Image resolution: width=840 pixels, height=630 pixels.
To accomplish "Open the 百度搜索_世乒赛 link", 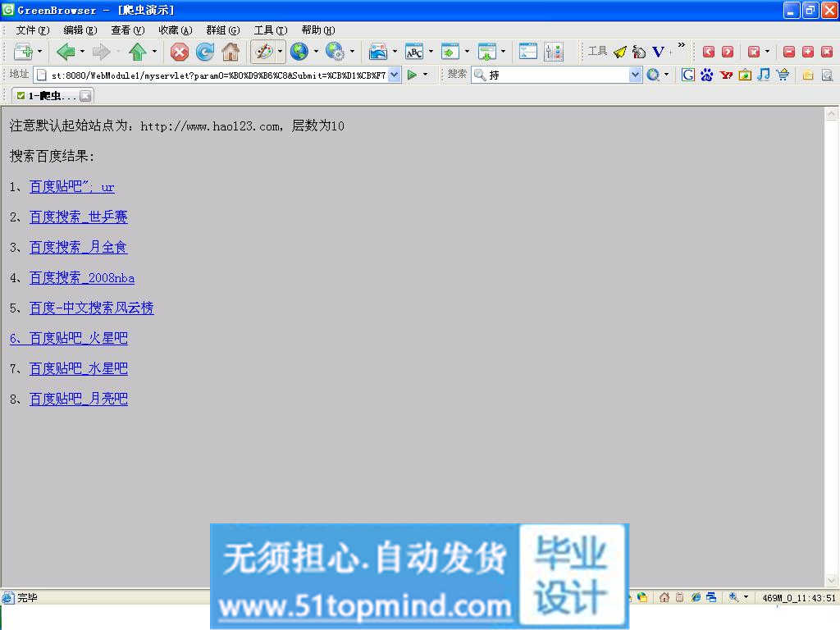I will click(78, 217).
